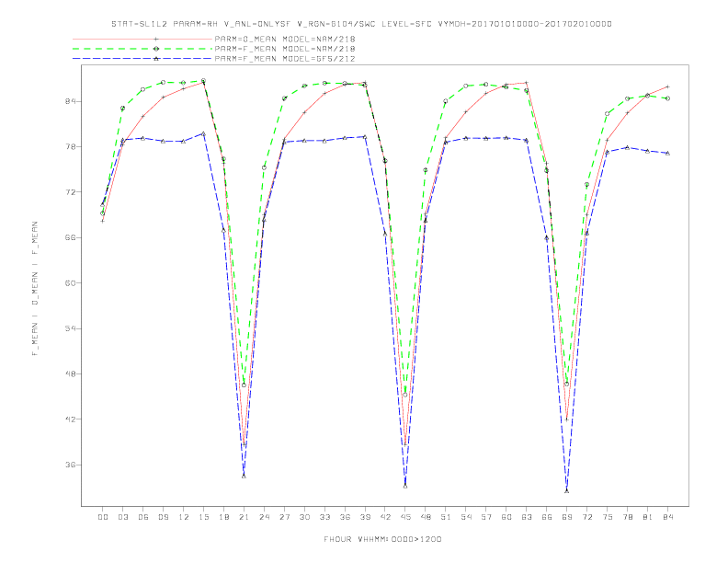Click the y-axis label 72

70,192
